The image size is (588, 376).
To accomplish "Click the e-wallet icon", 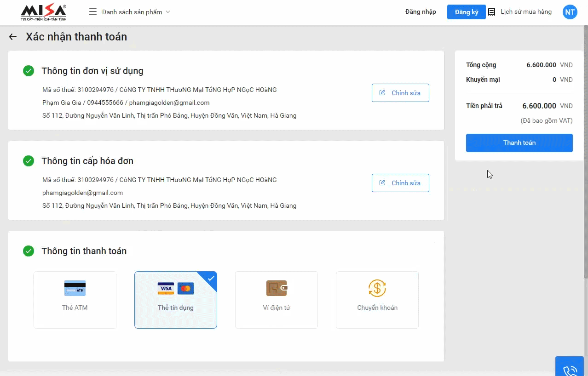I will 277,288.
